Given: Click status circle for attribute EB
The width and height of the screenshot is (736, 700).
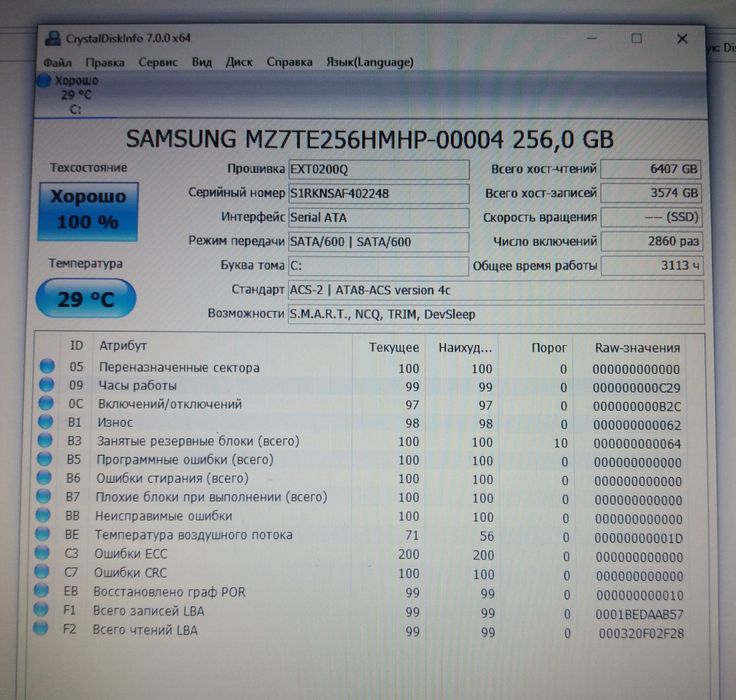Looking at the screenshot, I should click(41, 590).
